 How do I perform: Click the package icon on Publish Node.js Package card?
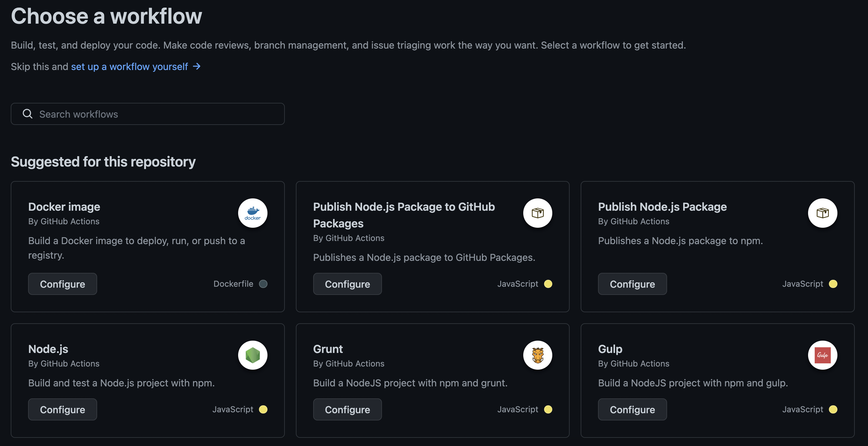(822, 213)
